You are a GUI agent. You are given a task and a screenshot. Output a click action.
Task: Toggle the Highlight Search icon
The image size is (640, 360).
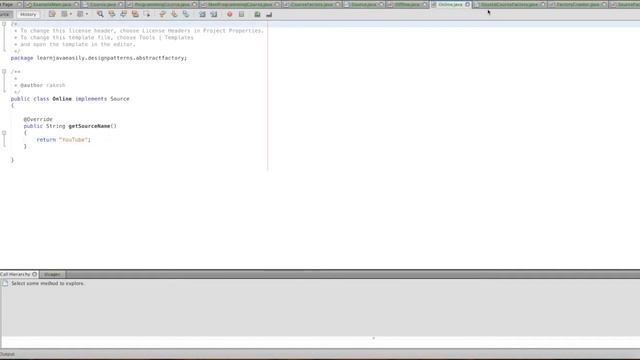click(x=135, y=14)
